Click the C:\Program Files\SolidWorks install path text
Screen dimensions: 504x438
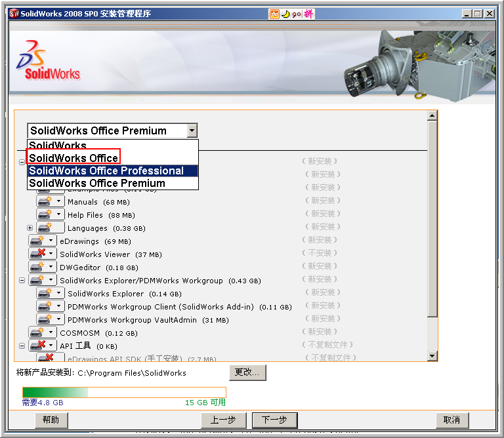click(132, 373)
